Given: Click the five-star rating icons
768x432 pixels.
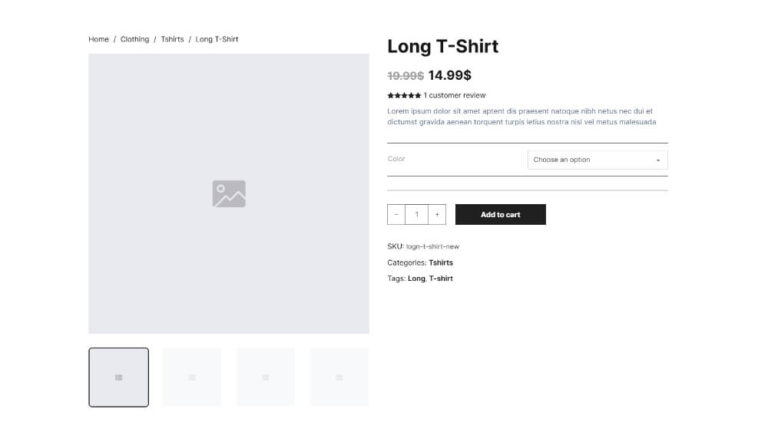Looking at the screenshot, I should 404,95.
